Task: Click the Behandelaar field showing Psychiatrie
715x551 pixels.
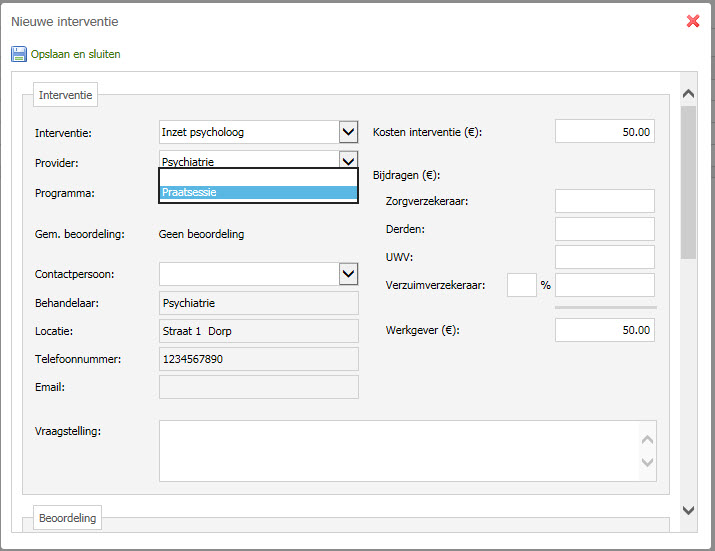Action: pos(259,303)
